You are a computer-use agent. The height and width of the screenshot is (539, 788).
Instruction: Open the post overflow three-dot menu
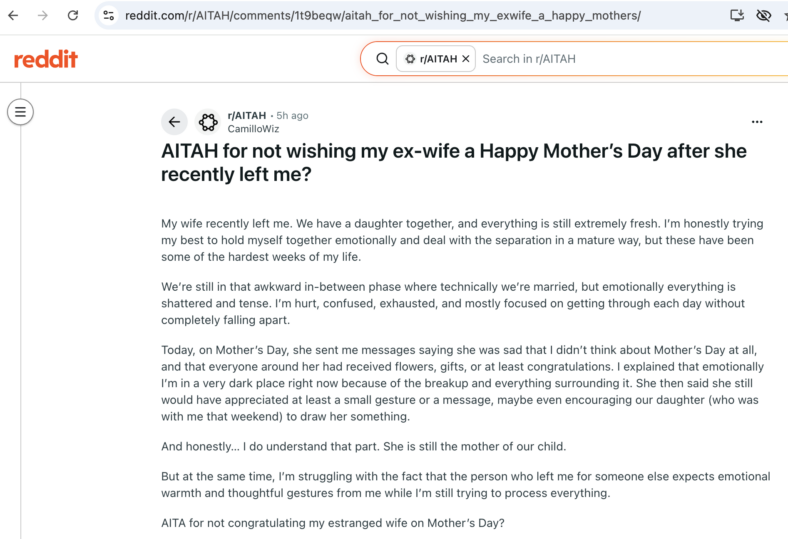tap(757, 122)
